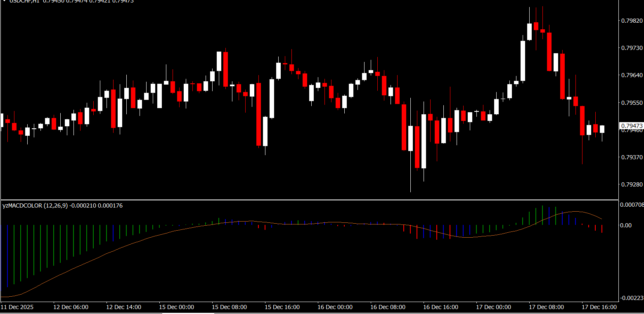The width and height of the screenshot is (644, 314).
Task: Click the 0.79820 price axis label
Action: pyautogui.click(x=632, y=21)
